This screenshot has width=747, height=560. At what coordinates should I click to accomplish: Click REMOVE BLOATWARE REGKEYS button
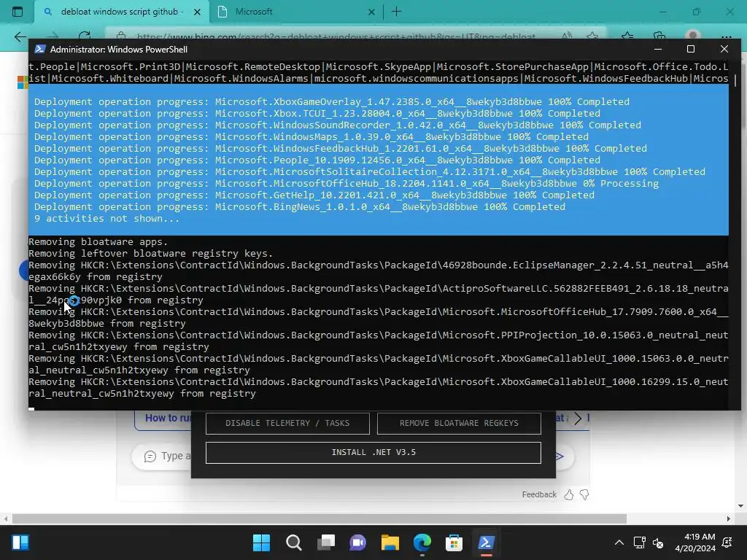(x=459, y=423)
